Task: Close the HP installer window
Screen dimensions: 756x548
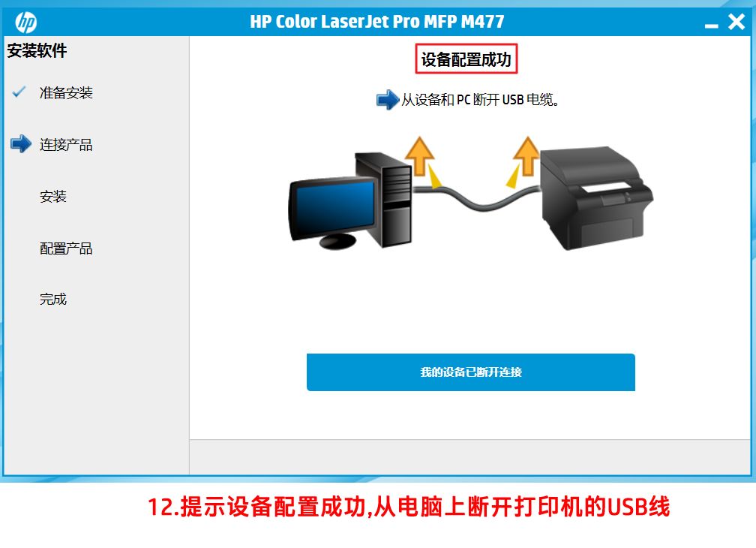Action: [736, 22]
